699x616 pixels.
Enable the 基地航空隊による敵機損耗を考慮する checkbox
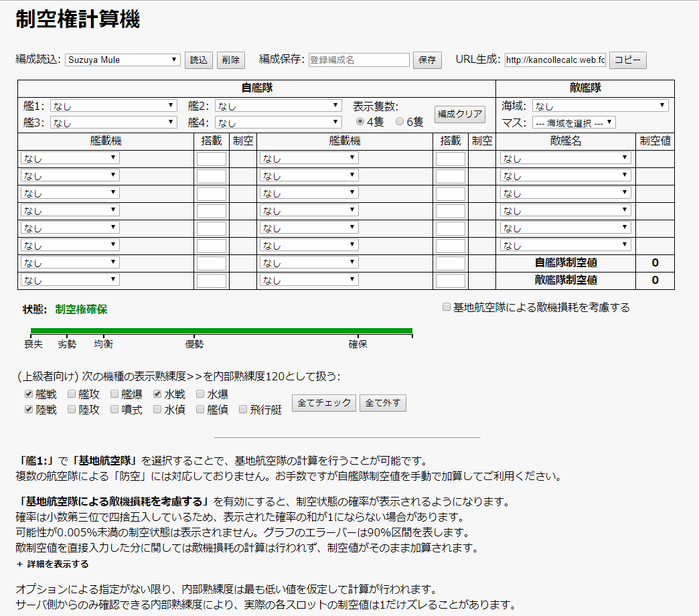pyautogui.click(x=446, y=307)
